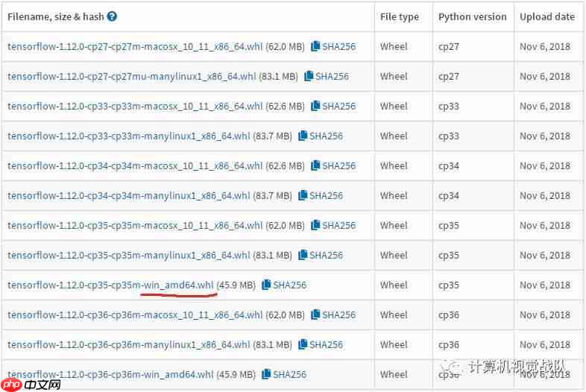Copy SHA256 for the cp27m macosx wheel
The image size is (586, 392).
(x=333, y=46)
